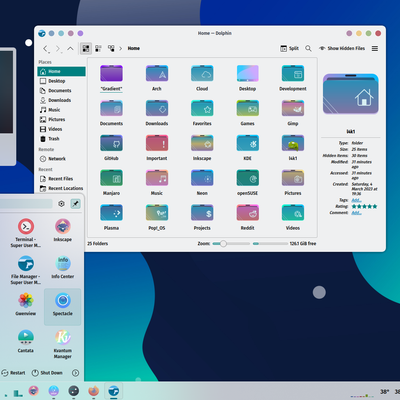Image resolution: width=400 pixels, height=400 pixels.
Task: Click Add link next to Comment
Action: tap(356, 213)
